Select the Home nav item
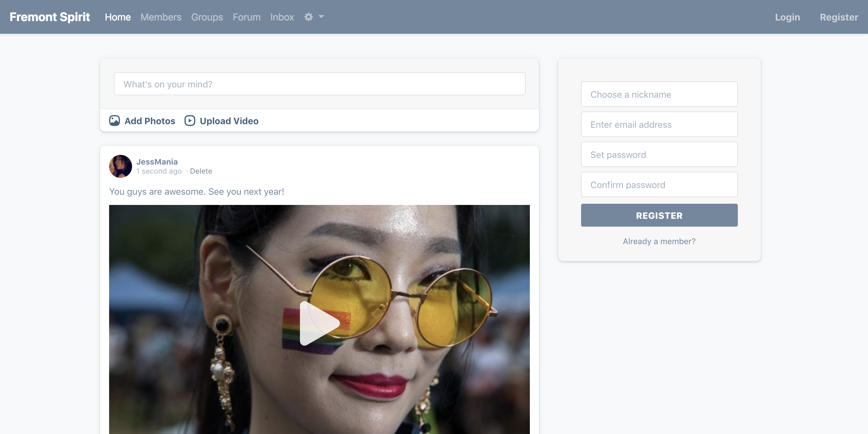 pos(118,17)
